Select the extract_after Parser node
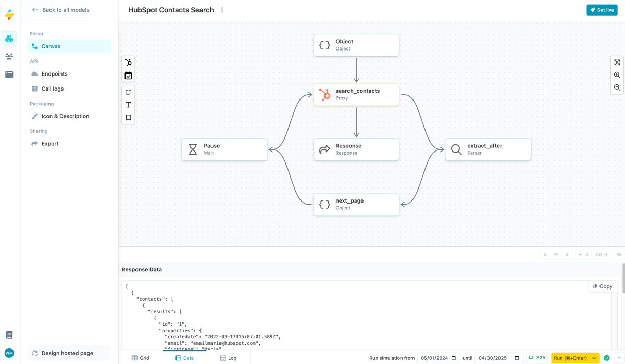 tap(488, 149)
